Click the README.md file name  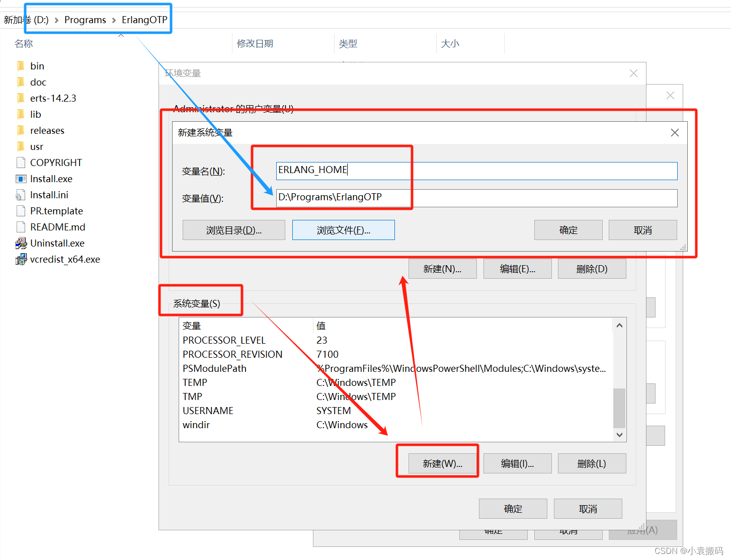(x=58, y=227)
